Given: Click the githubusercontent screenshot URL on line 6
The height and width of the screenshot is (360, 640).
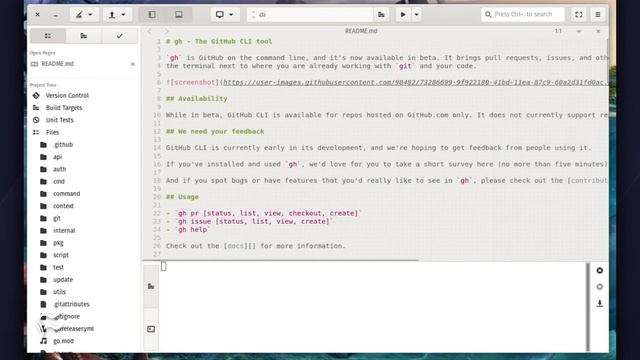Looking at the screenshot, I should coord(415,82).
